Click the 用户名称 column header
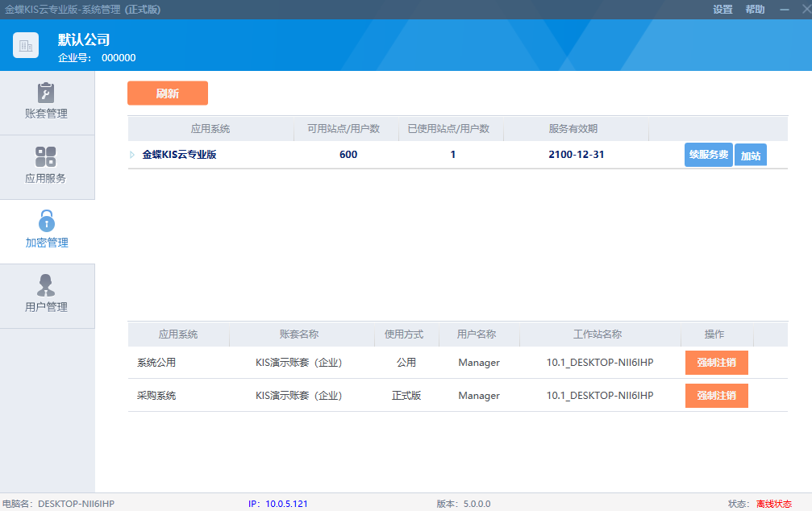Screen dimensions: 812x511 [x=477, y=334]
